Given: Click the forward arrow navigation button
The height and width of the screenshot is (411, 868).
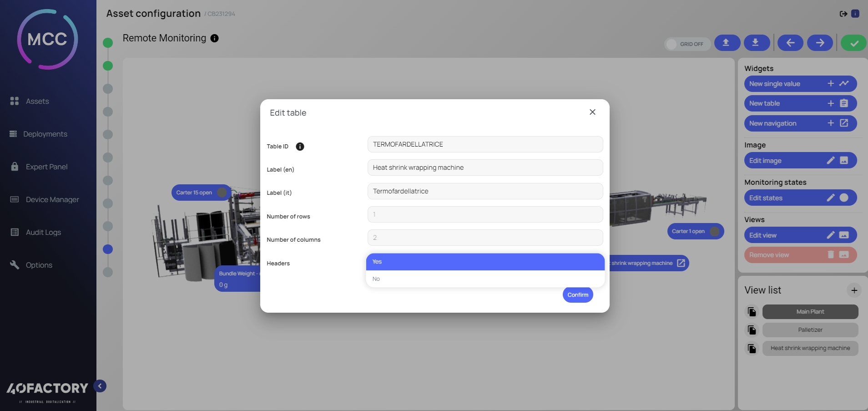Looking at the screenshot, I should click(x=820, y=43).
